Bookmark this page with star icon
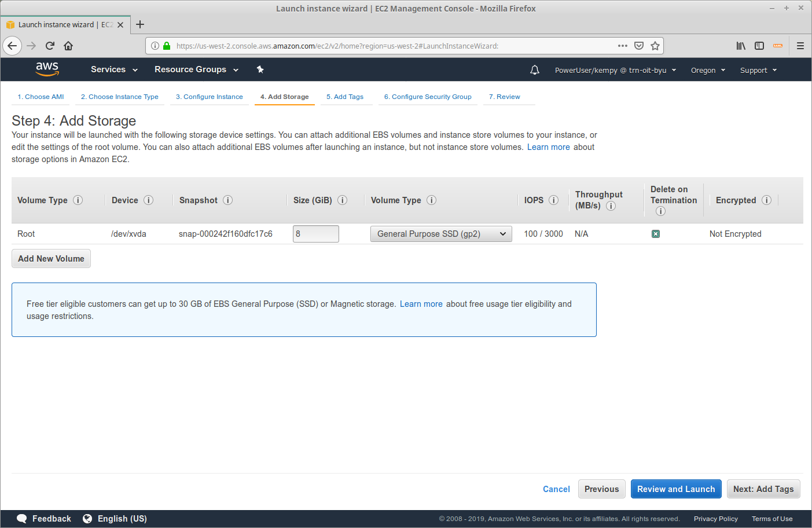Image resolution: width=812 pixels, height=528 pixels. (655, 46)
